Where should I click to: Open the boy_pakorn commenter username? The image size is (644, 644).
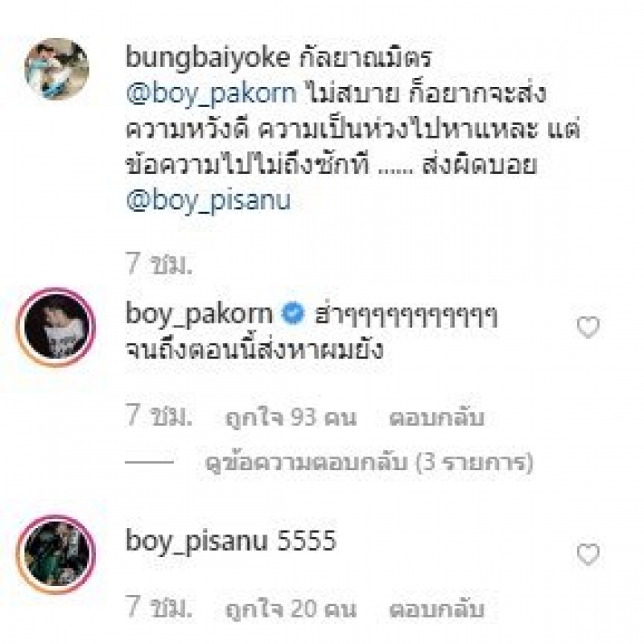(x=199, y=315)
